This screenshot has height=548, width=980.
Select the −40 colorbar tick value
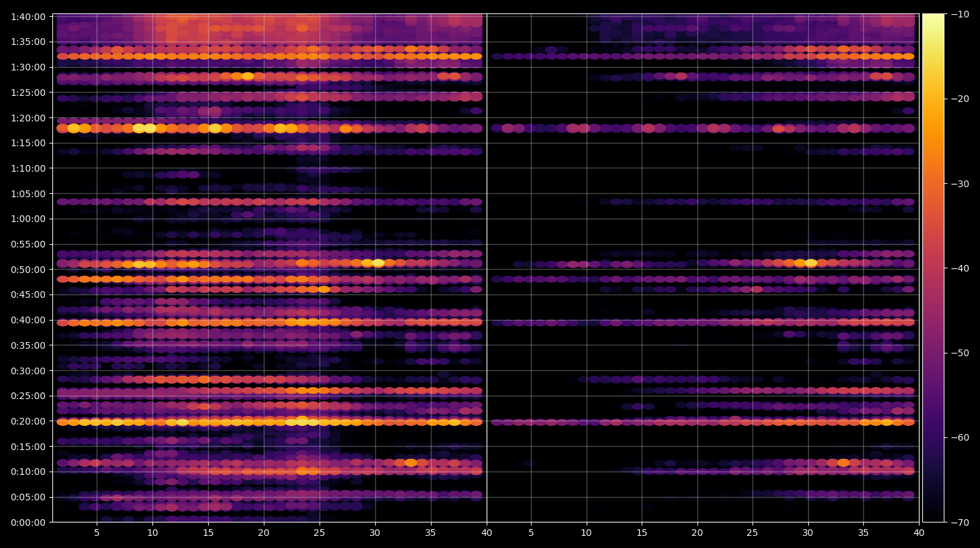tap(960, 268)
